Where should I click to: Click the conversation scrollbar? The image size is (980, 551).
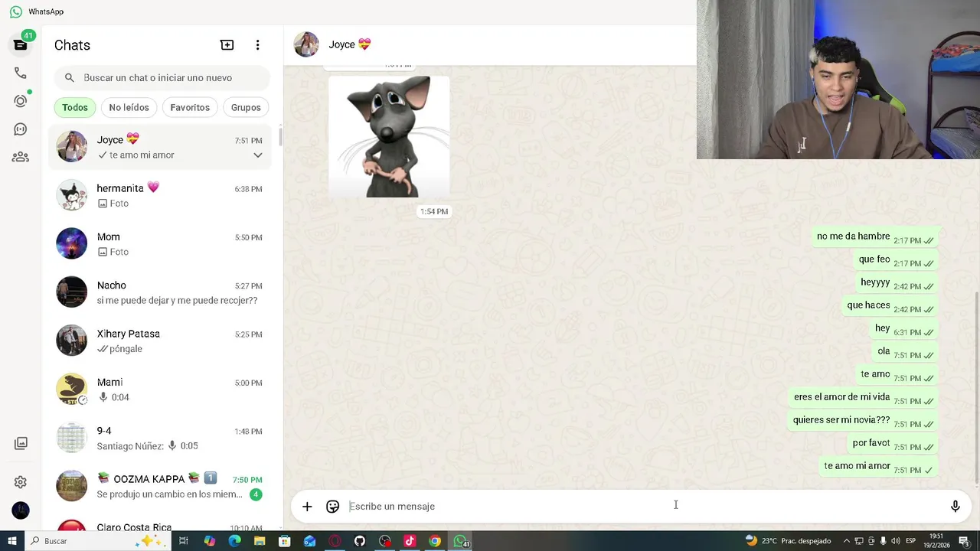tap(977, 387)
